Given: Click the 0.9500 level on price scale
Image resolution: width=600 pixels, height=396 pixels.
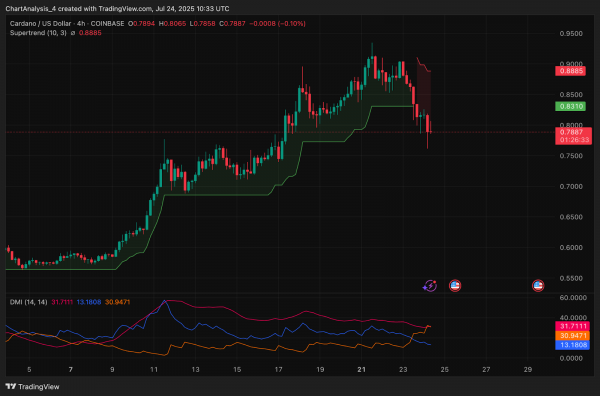Looking at the screenshot, I should click(571, 34).
